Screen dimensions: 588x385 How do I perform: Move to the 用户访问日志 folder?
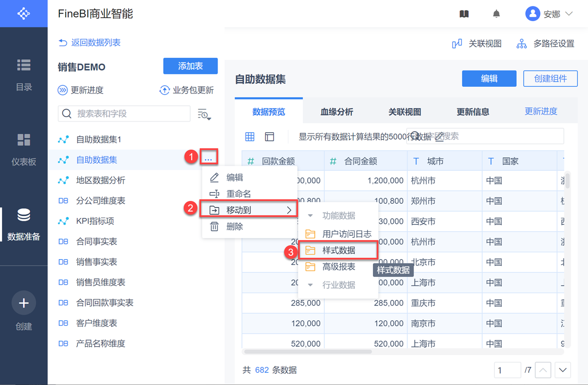(x=338, y=234)
